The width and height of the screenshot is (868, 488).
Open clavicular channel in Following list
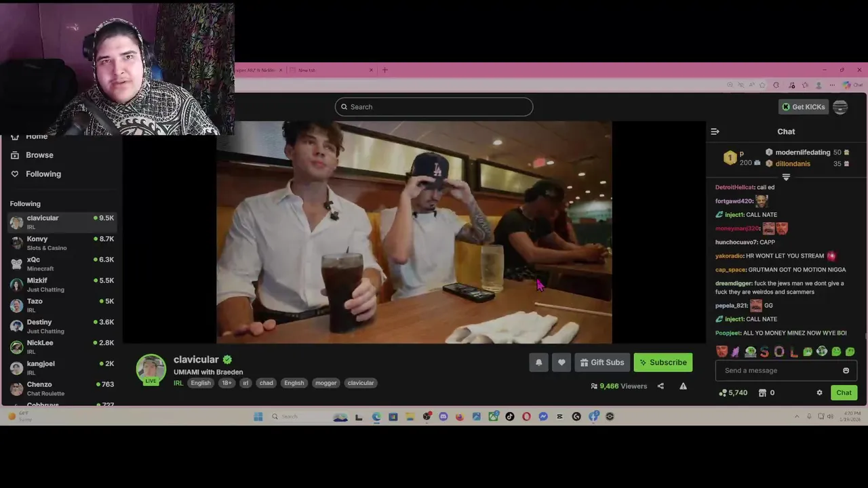62,222
